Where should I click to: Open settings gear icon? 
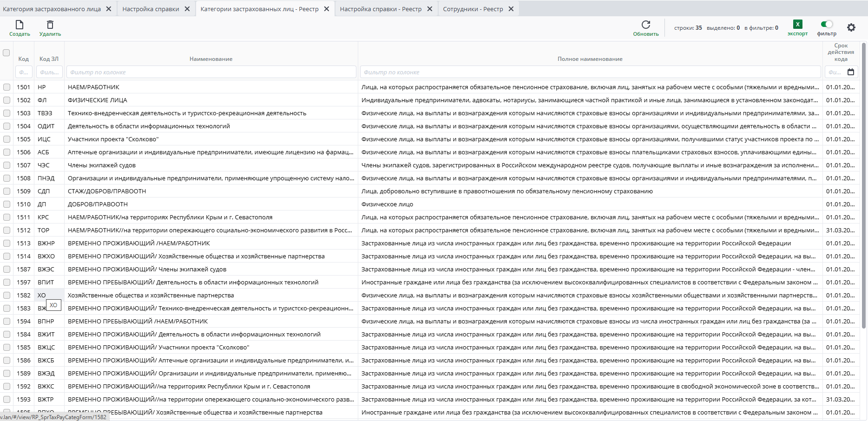851,27
